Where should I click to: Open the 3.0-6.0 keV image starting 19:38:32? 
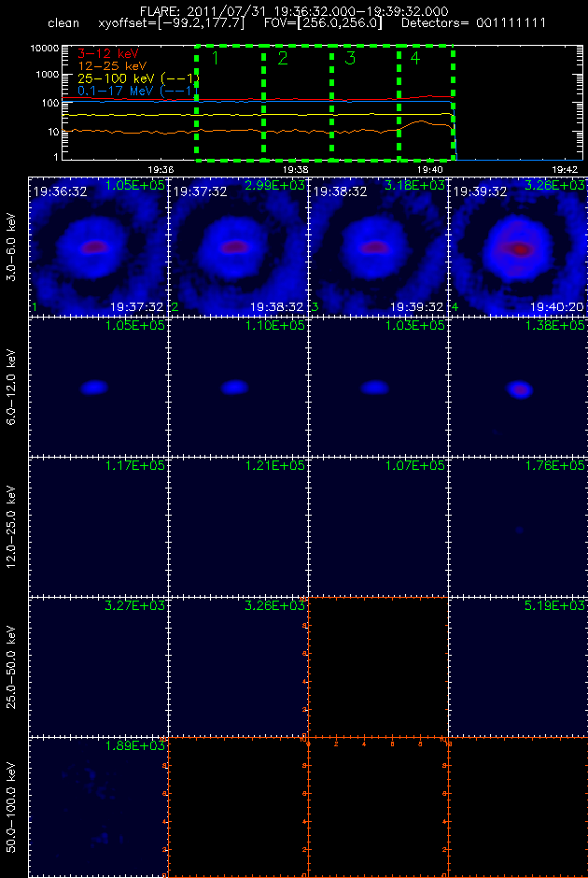(377, 247)
